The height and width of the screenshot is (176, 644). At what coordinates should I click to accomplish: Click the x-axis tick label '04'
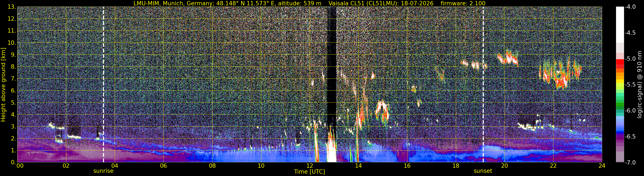point(114,166)
